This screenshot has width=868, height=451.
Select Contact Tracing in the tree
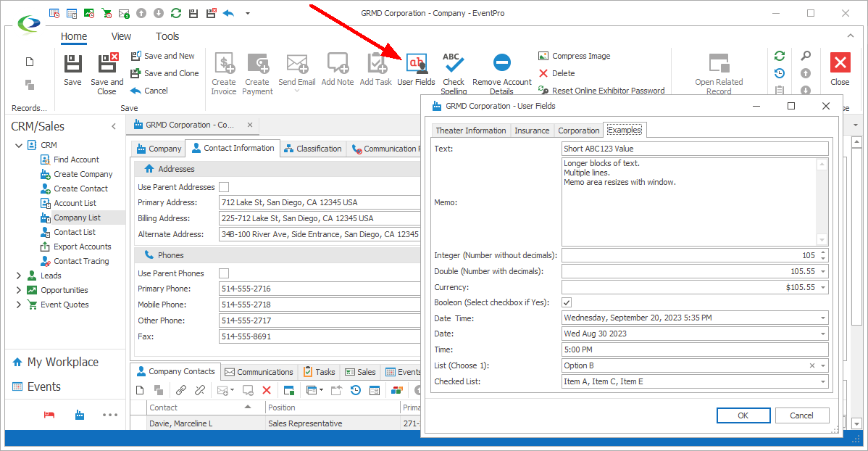point(75,261)
